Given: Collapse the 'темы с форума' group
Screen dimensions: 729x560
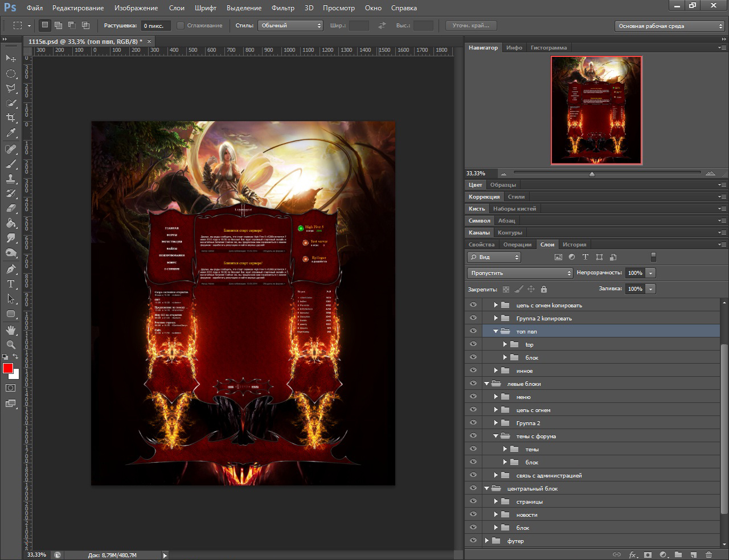Looking at the screenshot, I should (x=496, y=436).
